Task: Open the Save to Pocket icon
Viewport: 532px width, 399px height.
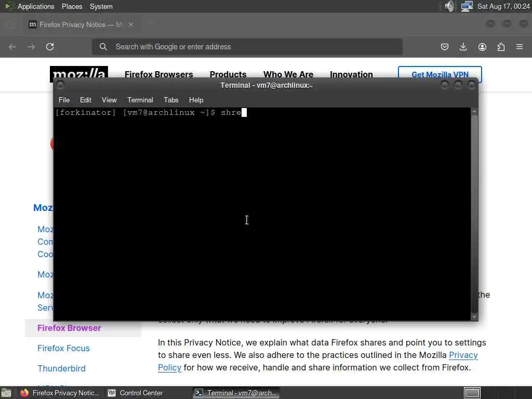Action: [x=445, y=47]
